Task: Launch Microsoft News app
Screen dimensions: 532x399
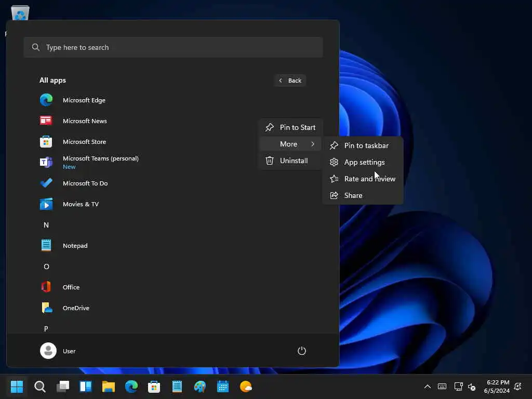Action: pos(172,121)
